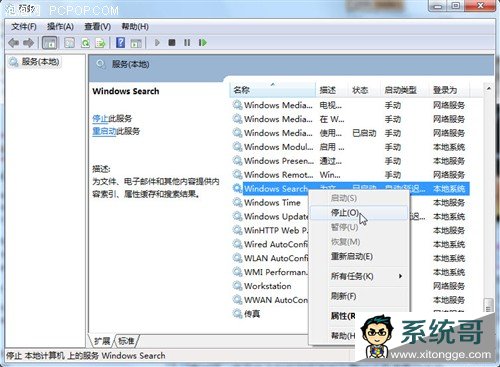Viewport: 500px width, 367px height.
Task: Click gear icon of Windows Time row
Action: 237,202
